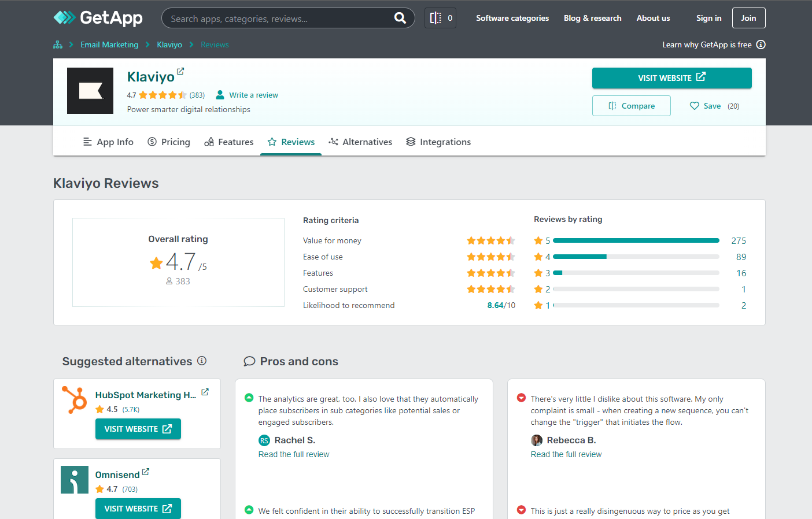Click the GetApp logo
Screen dimensions: 812x519
tap(98, 18)
